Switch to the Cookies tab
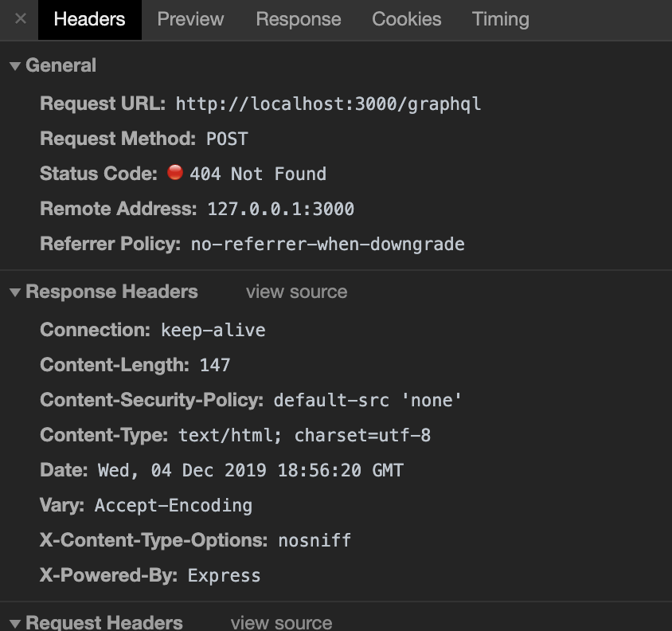The height and width of the screenshot is (631, 672). [x=406, y=19]
